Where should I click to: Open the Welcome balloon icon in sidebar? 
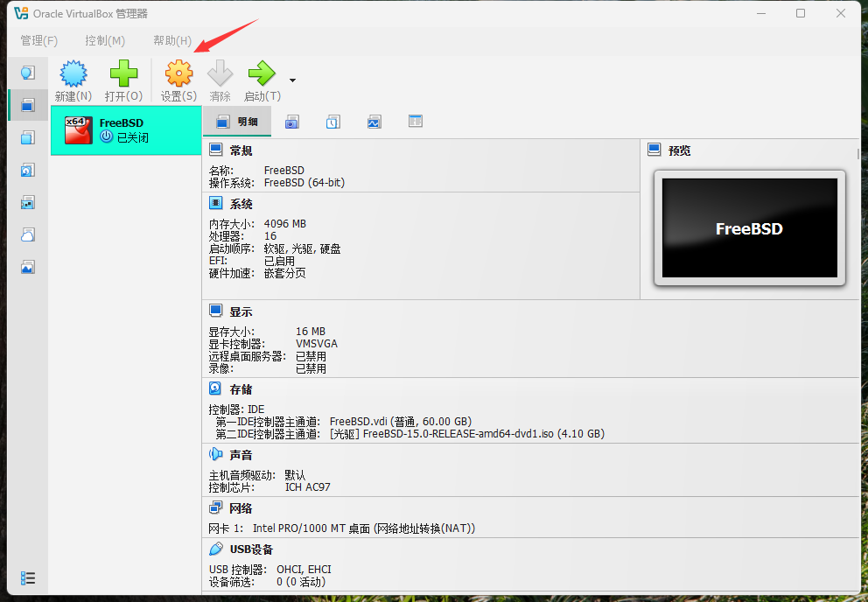pyautogui.click(x=28, y=73)
